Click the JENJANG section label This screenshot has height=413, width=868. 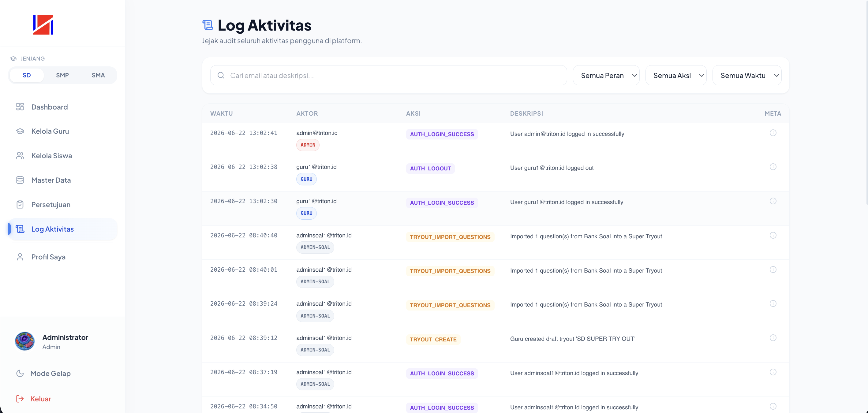[x=32, y=59]
